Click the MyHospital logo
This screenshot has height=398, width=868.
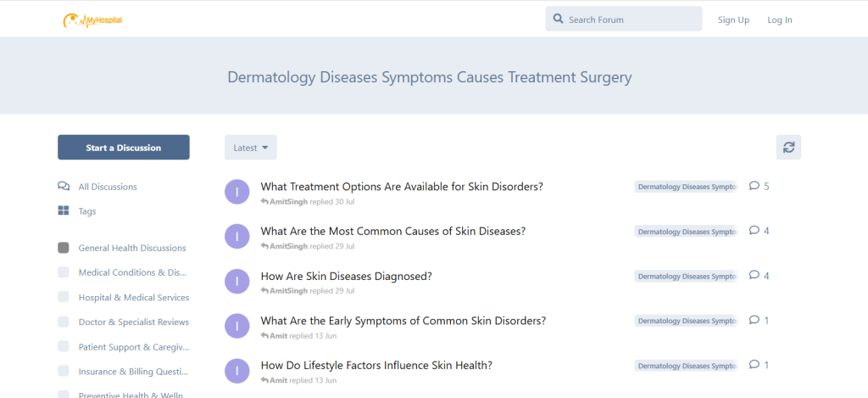click(x=92, y=20)
